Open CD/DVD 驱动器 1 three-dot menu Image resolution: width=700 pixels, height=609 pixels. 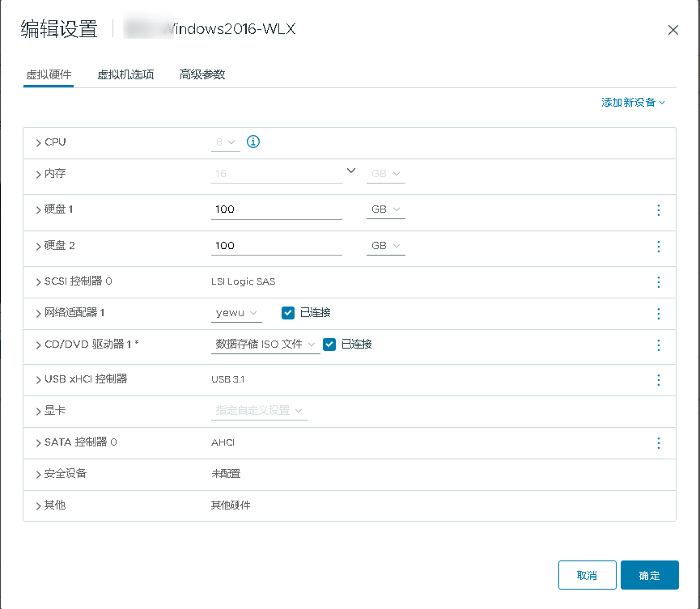pos(658,345)
